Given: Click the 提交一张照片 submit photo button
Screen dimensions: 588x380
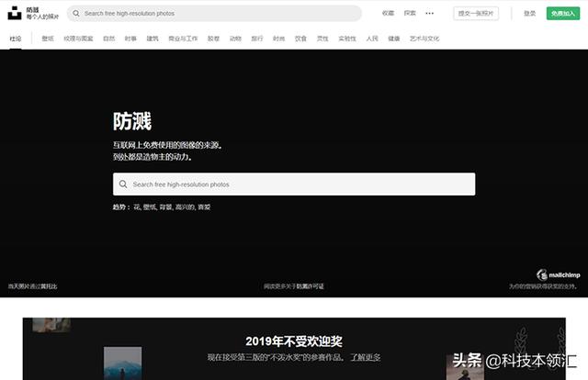Looking at the screenshot, I should [x=476, y=13].
